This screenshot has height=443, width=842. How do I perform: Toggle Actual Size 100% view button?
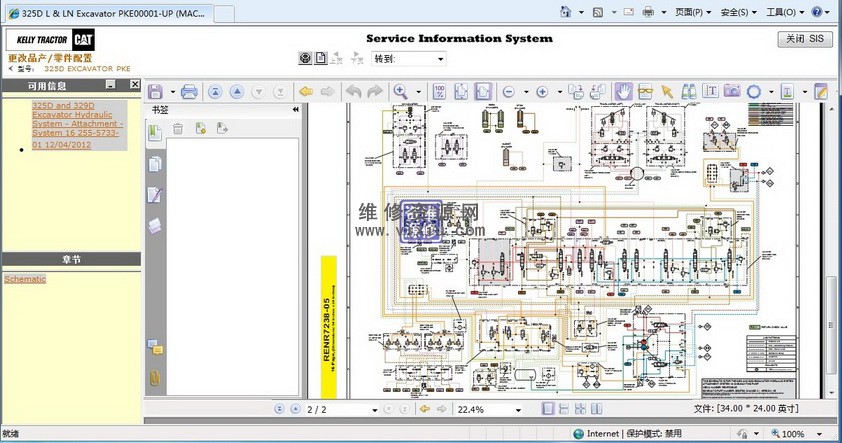pos(439,92)
